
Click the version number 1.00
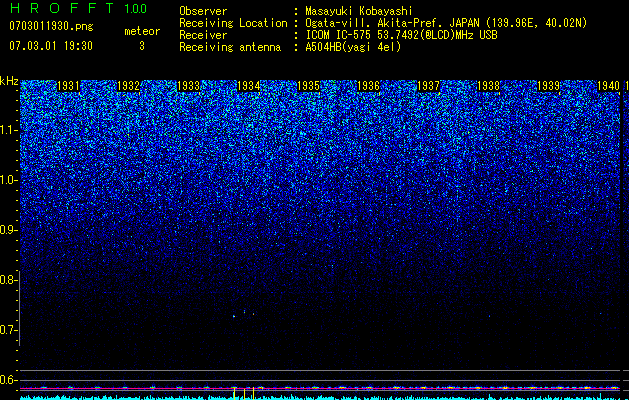tap(136, 9)
